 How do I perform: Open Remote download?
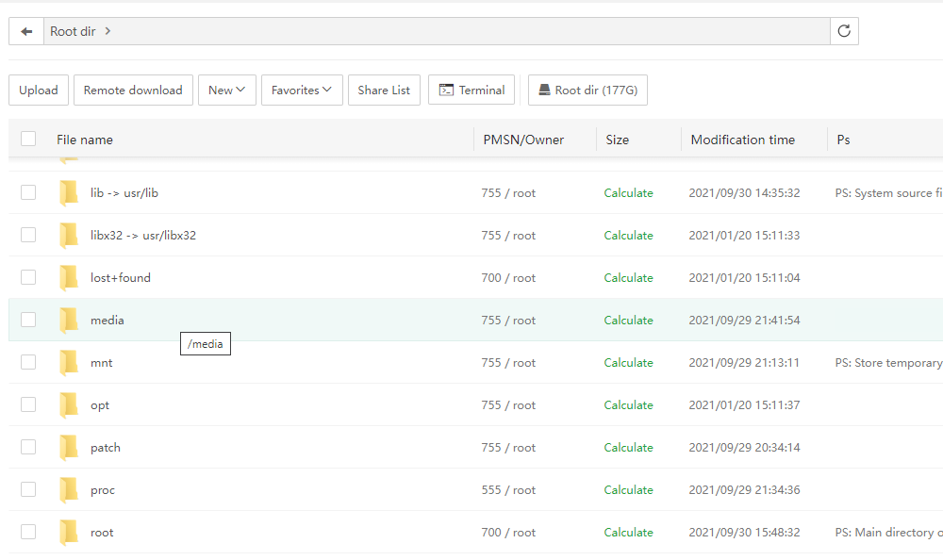[x=133, y=91]
